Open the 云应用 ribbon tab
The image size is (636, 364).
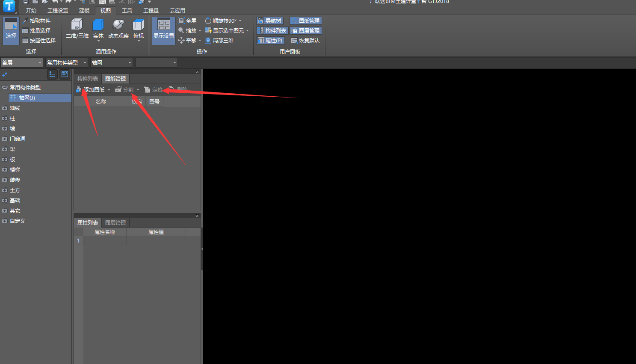coord(177,10)
